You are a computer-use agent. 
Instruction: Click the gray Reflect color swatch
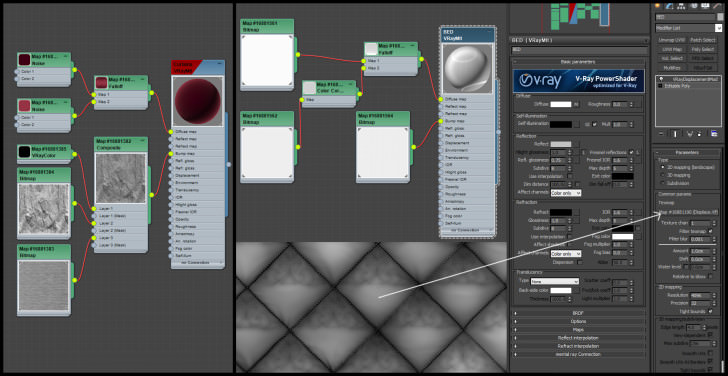pyautogui.click(x=561, y=144)
